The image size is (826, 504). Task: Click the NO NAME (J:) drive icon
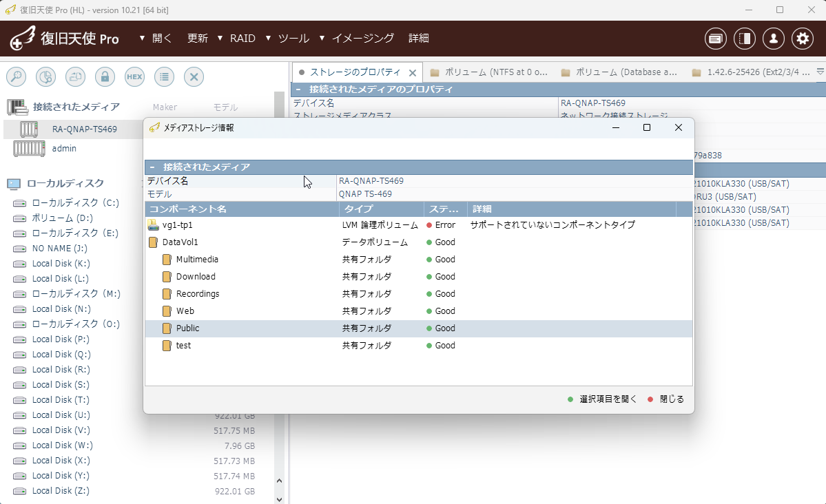pos(19,249)
